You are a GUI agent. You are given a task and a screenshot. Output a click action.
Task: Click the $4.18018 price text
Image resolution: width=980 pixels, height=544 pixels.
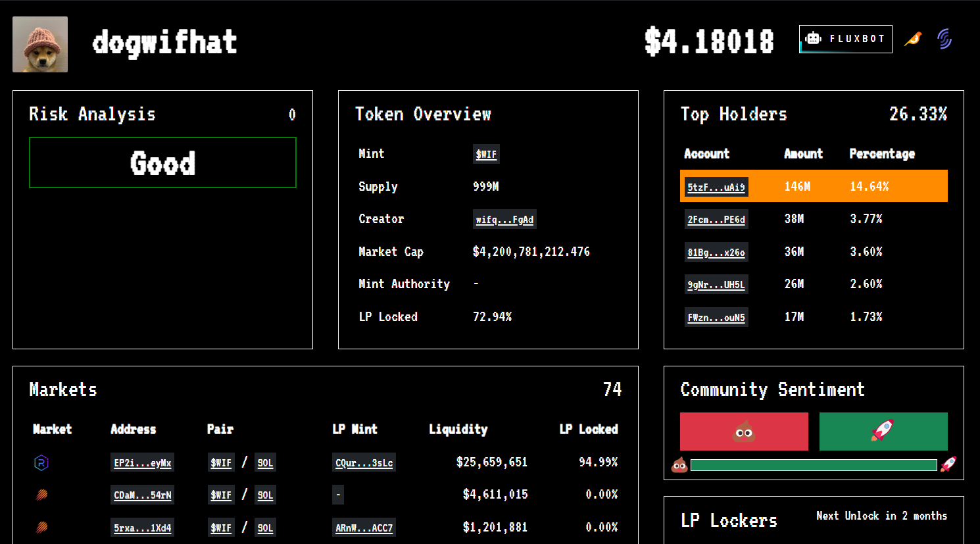point(709,41)
